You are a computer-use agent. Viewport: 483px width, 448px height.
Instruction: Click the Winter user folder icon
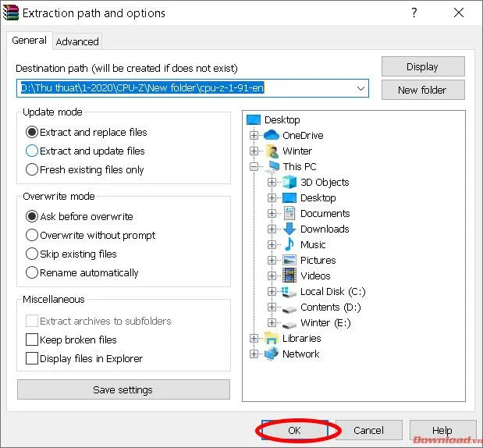click(272, 151)
